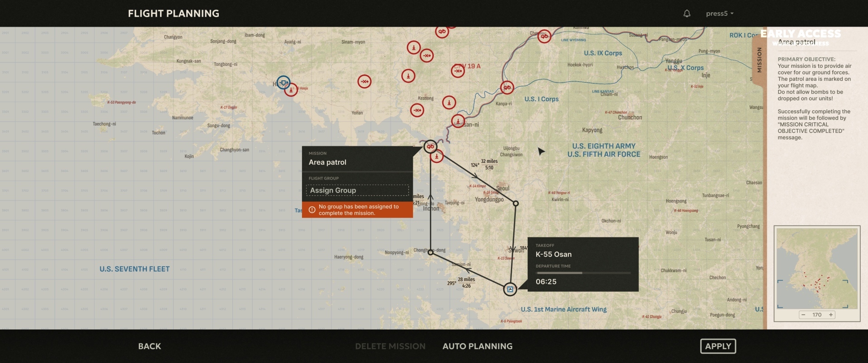Screen dimensions: 868x363
Task: Increase minimap zoom with plus button
Action: 831,315
